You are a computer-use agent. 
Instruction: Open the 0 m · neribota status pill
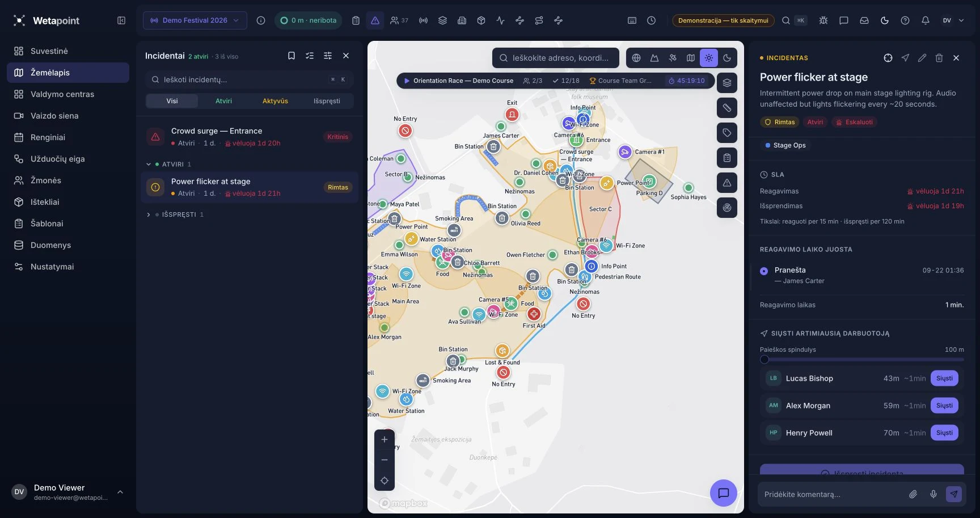(x=308, y=20)
